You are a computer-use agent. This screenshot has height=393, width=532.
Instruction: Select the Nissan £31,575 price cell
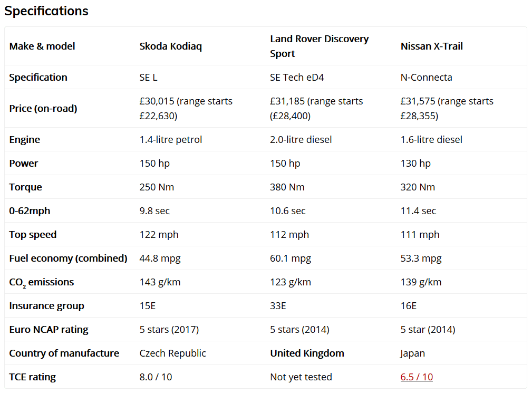pos(447,109)
